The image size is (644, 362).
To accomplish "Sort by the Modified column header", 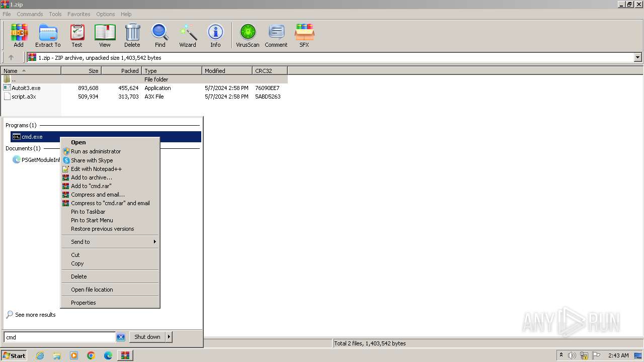I will [x=227, y=71].
